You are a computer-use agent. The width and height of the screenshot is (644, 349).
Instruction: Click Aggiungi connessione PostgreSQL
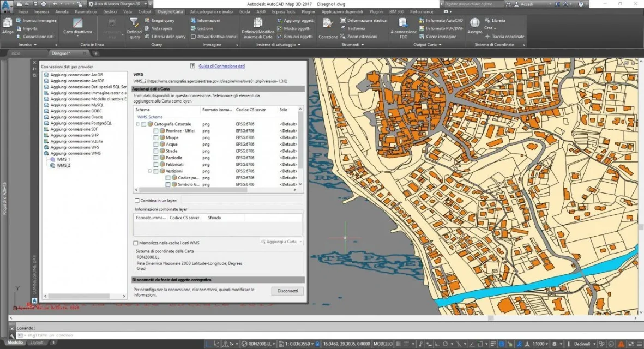click(81, 123)
